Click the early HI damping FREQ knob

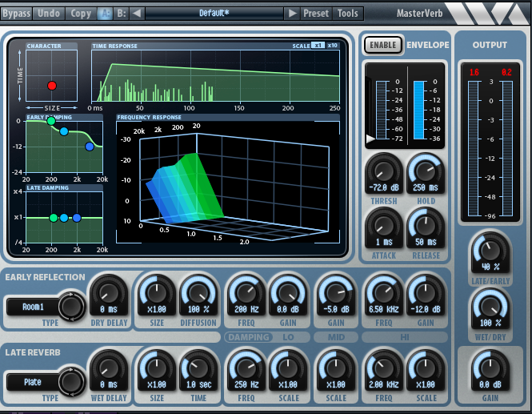point(384,292)
